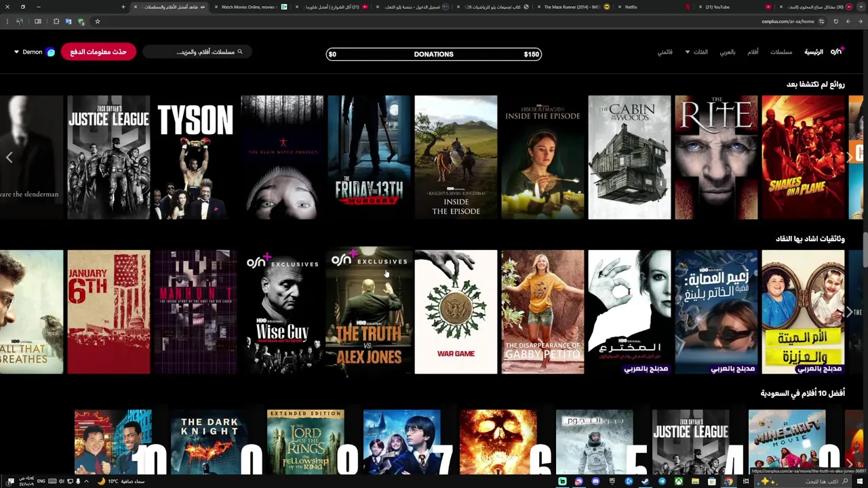Screen dimensions: 868x488
Task: Click the وثائقيات اشاد بها النقاد heading
Action: pos(810,239)
